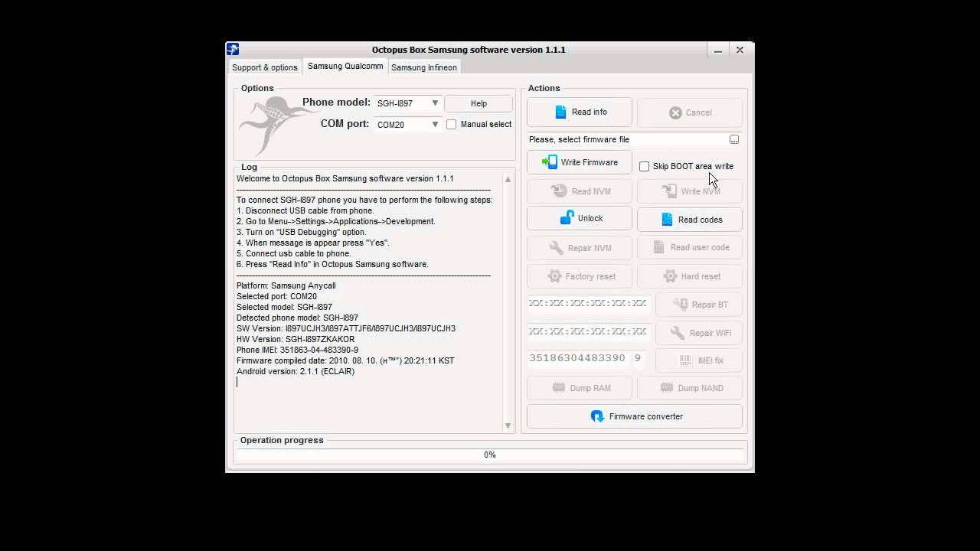Click log step '3. Turn on "USB Debugging" option.'

click(x=302, y=232)
